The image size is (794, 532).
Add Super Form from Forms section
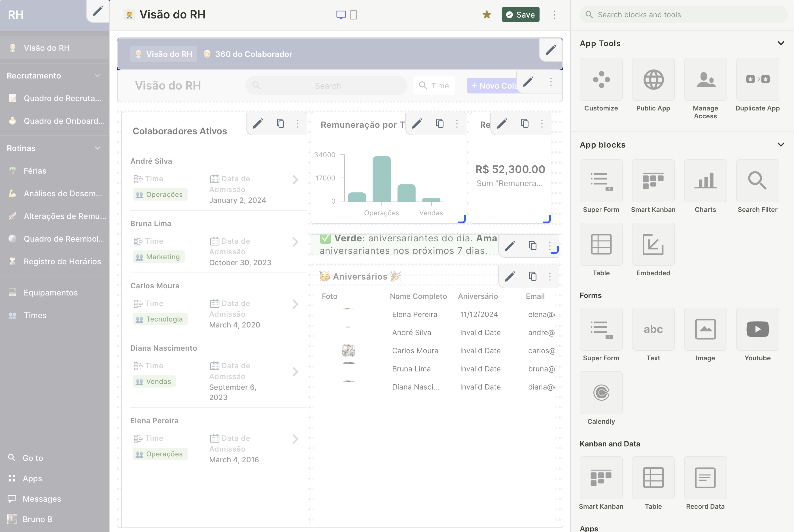(601, 329)
